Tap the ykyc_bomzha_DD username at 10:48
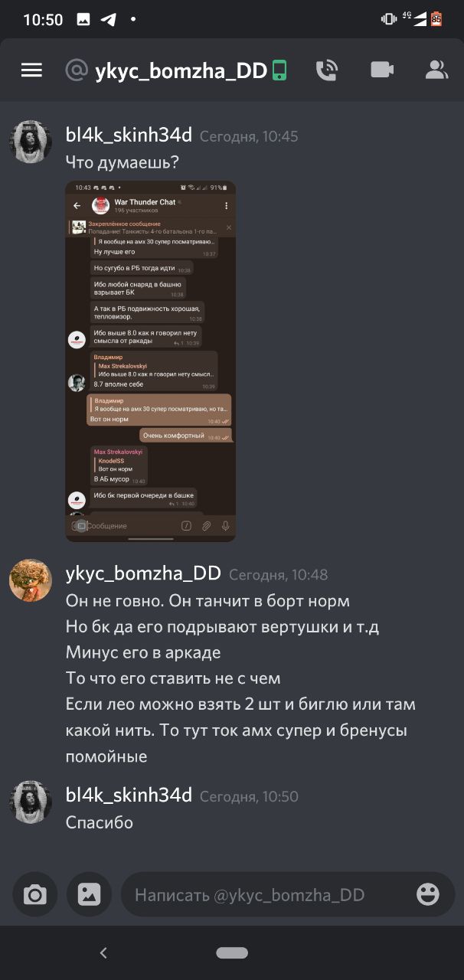Viewport: 464px width, 980px height. [143, 573]
